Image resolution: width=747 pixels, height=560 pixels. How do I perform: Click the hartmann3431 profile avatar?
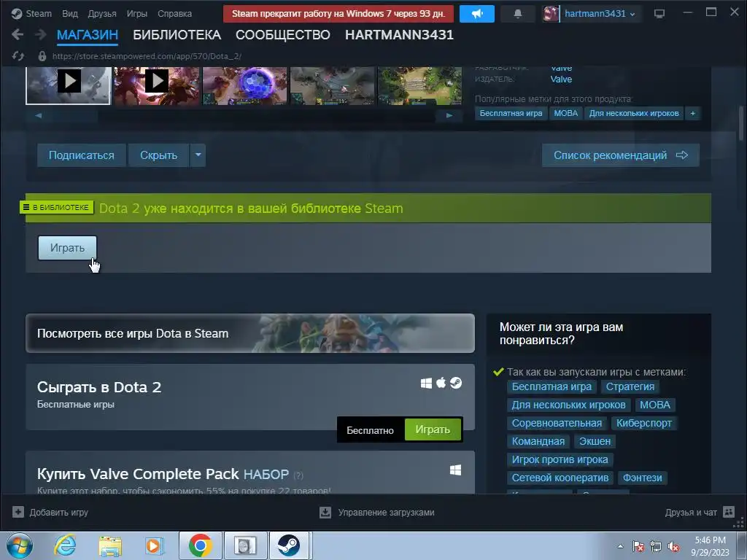click(551, 14)
